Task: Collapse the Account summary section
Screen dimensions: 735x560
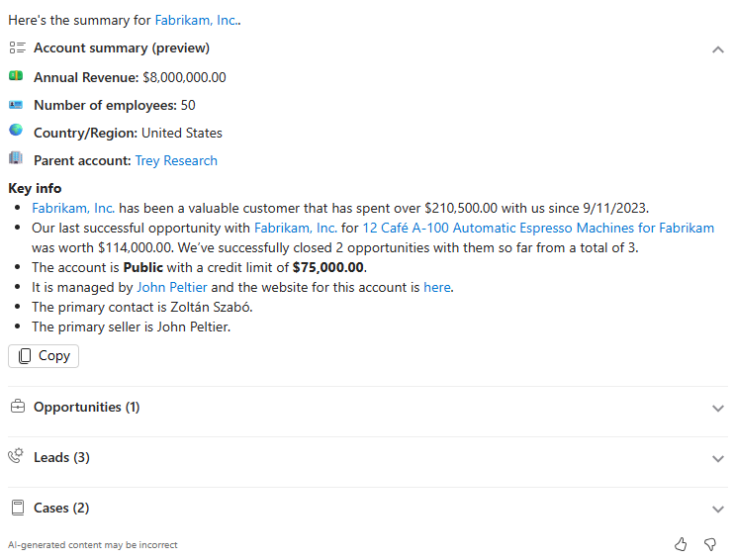Action: coord(718,48)
